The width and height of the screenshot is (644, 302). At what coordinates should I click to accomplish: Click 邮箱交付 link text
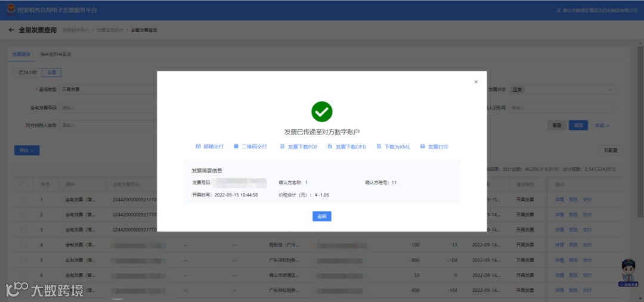pyautogui.click(x=213, y=147)
